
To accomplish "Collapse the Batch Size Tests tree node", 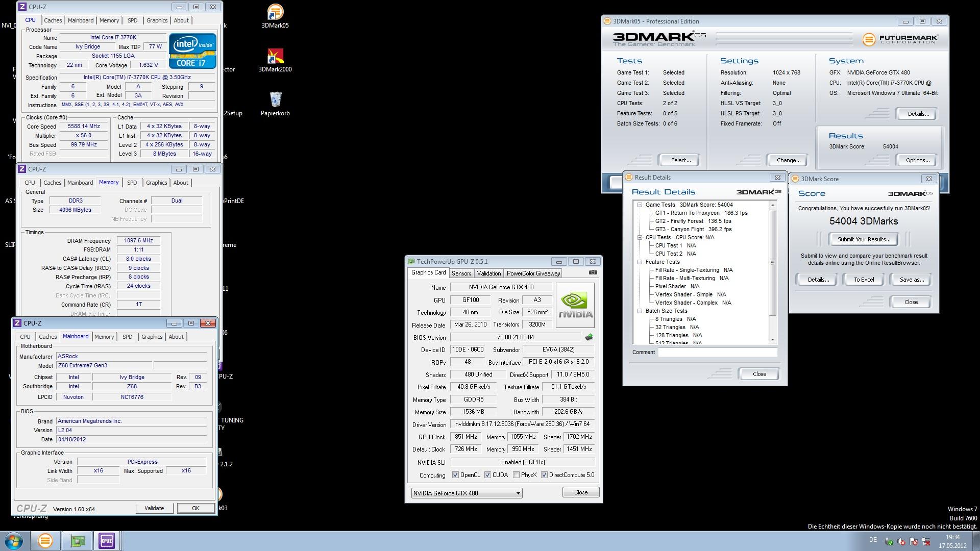I will tap(640, 311).
